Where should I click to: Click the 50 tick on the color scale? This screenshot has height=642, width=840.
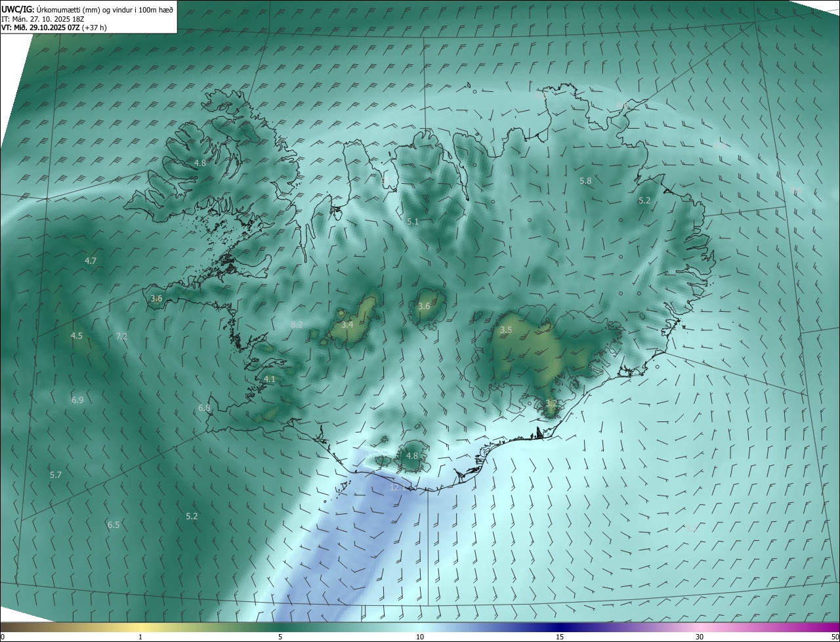point(835,637)
